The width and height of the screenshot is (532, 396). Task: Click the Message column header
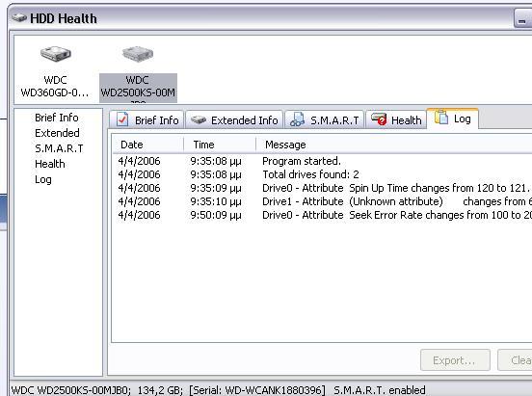click(x=393, y=145)
